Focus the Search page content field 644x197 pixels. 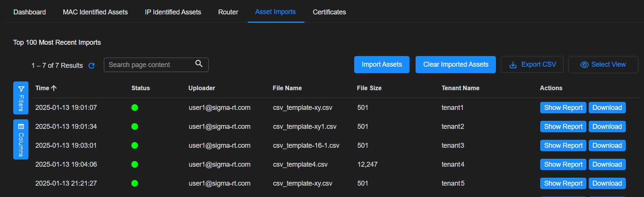coord(150,65)
